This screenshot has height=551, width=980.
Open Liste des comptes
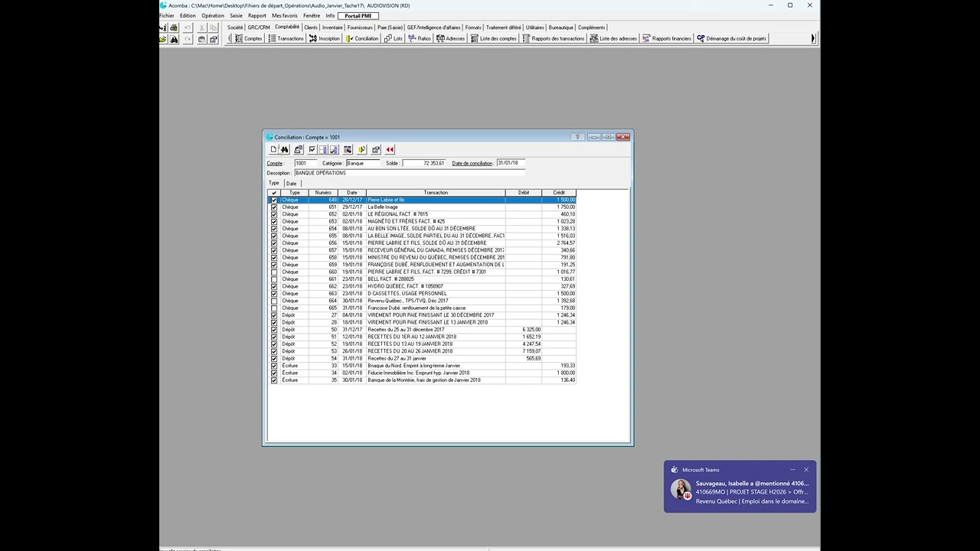click(494, 38)
